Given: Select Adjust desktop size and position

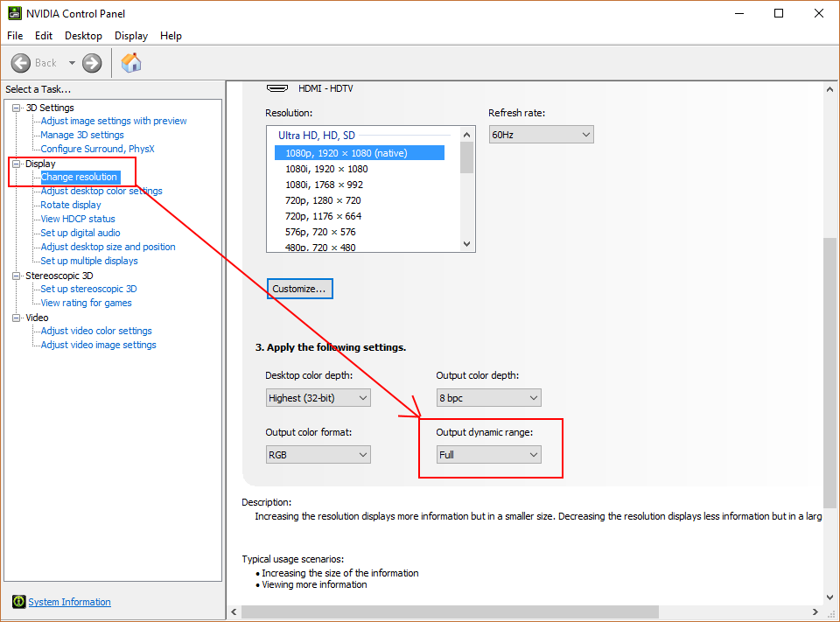Looking at the screenshot, I should point(108,247).
